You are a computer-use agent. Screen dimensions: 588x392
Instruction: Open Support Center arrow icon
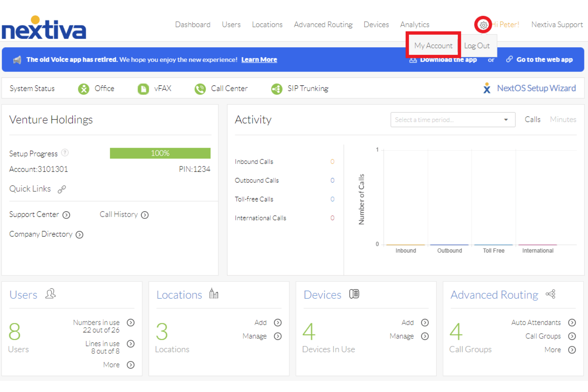[66, 215]
